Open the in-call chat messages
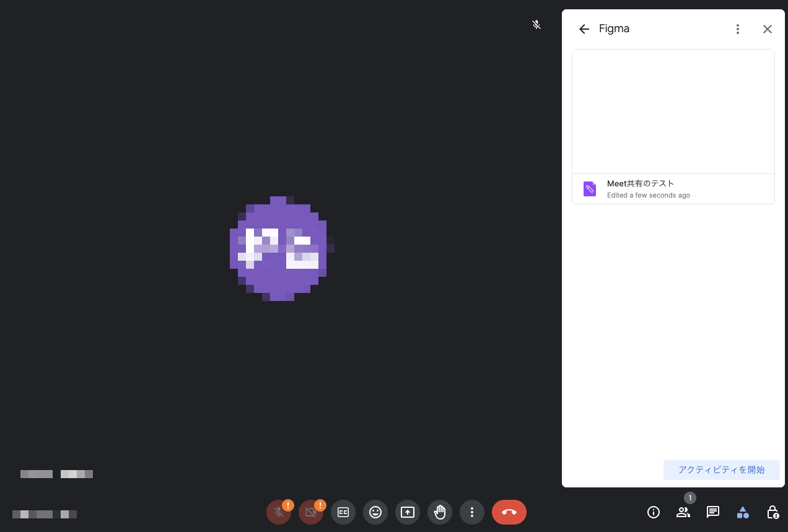The height and width of the screenshot is (532, 788). click(713, 512)
